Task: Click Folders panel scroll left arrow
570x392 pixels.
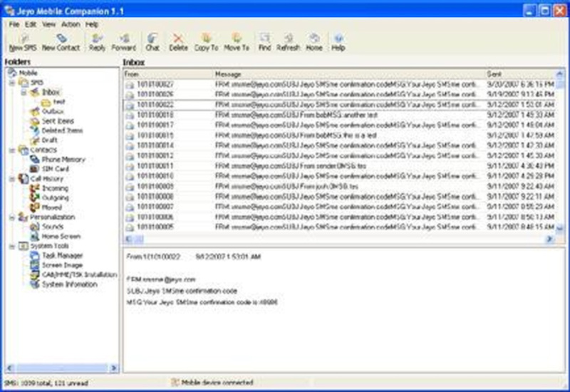Action: (x=10, y=368)
